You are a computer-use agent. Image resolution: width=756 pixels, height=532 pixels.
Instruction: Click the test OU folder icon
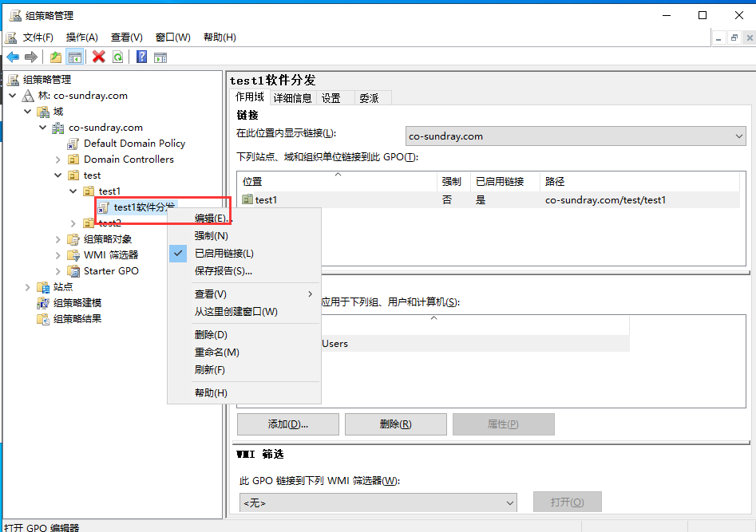coord(73,175)
